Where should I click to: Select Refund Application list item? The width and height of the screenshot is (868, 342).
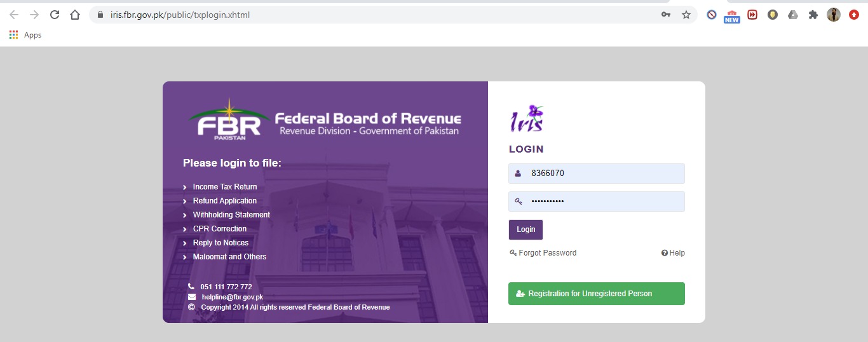(225, 201)
